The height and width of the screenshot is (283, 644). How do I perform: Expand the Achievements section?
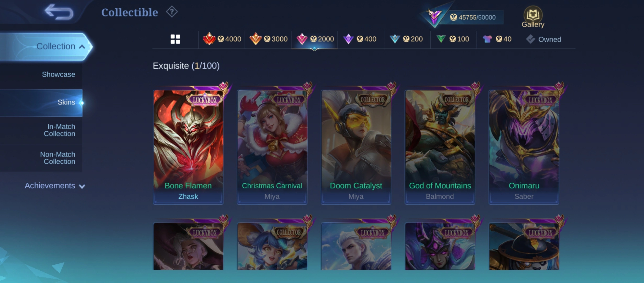tap(55, 186)
